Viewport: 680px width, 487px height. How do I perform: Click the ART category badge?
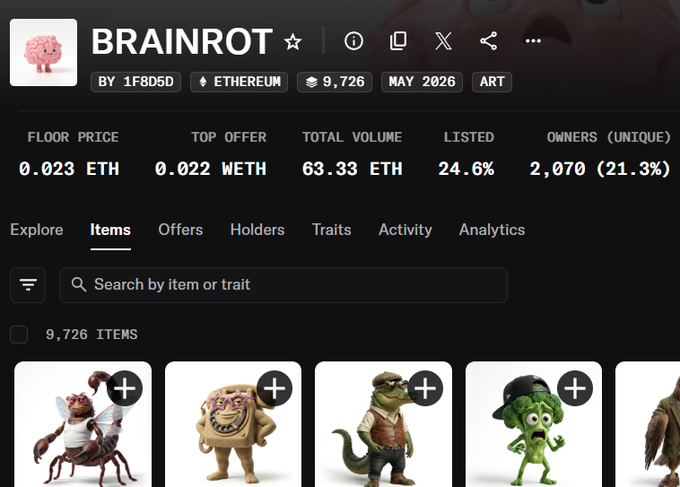(x=492, y=82)
